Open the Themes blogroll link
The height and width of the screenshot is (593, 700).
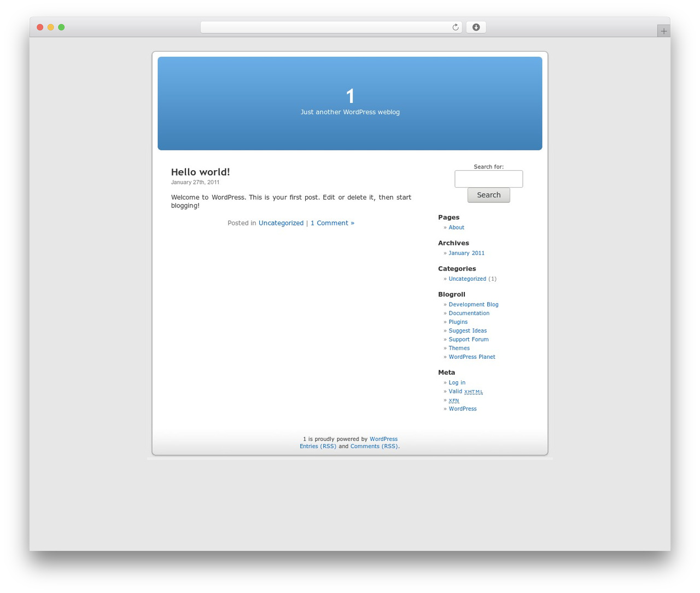coord(459,348)
